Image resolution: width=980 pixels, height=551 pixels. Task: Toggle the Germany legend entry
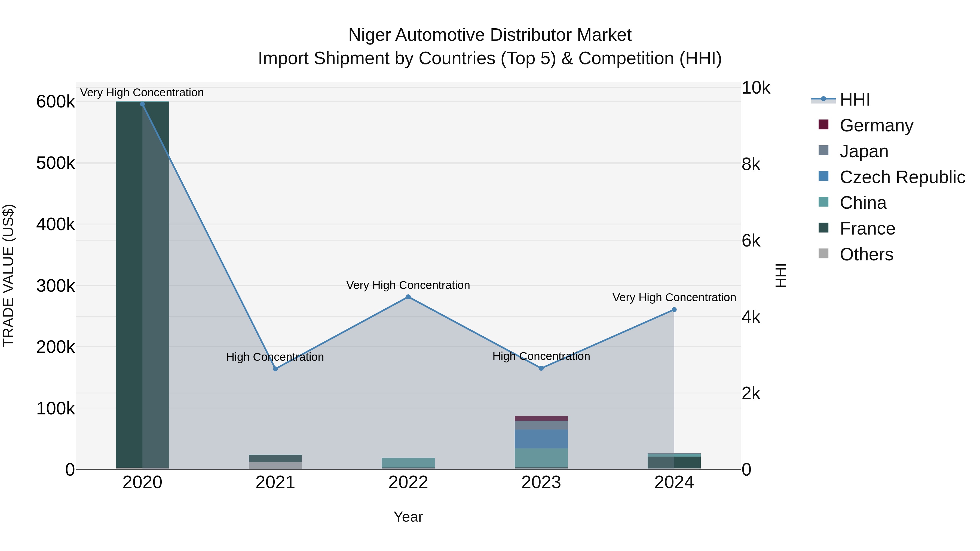[x=865, y=125]
